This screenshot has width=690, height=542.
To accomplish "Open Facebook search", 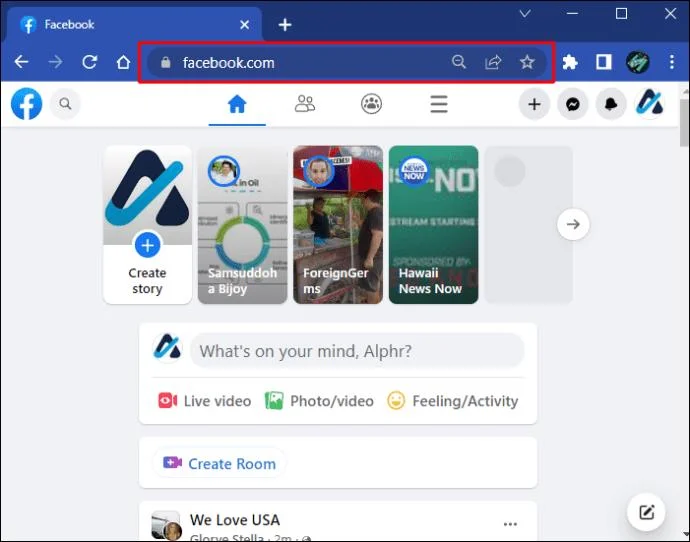I will [x=65, y=104].
